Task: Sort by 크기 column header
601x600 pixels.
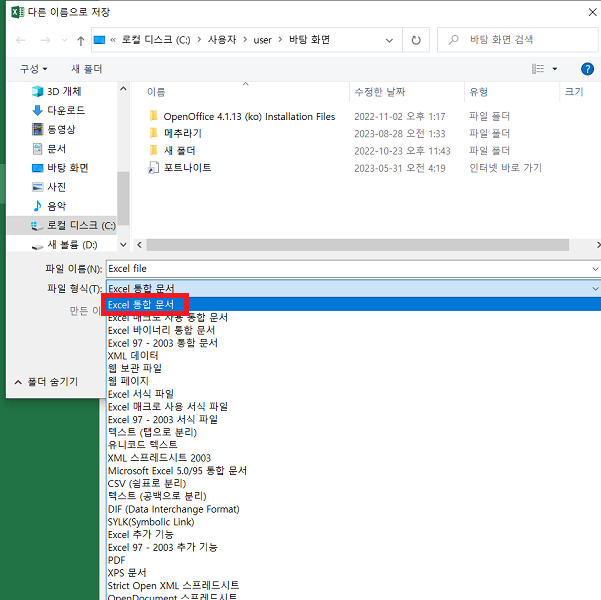Action: pos(574,92)
